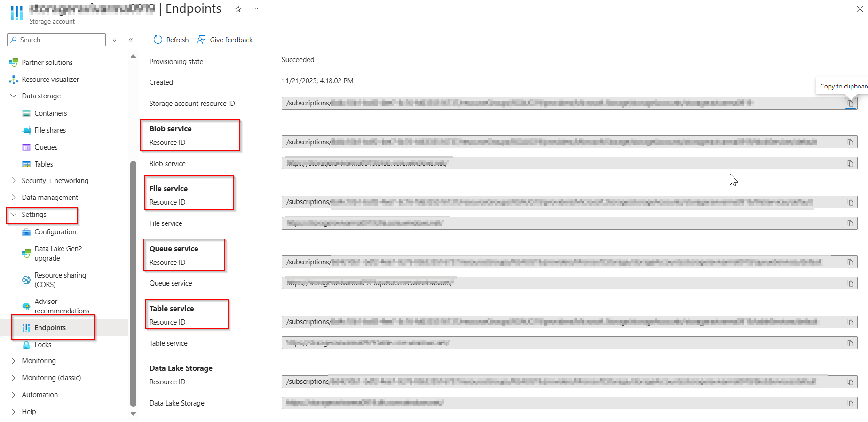Go to Containers
This screenshot has width=868, height=422.
(51, 113)
